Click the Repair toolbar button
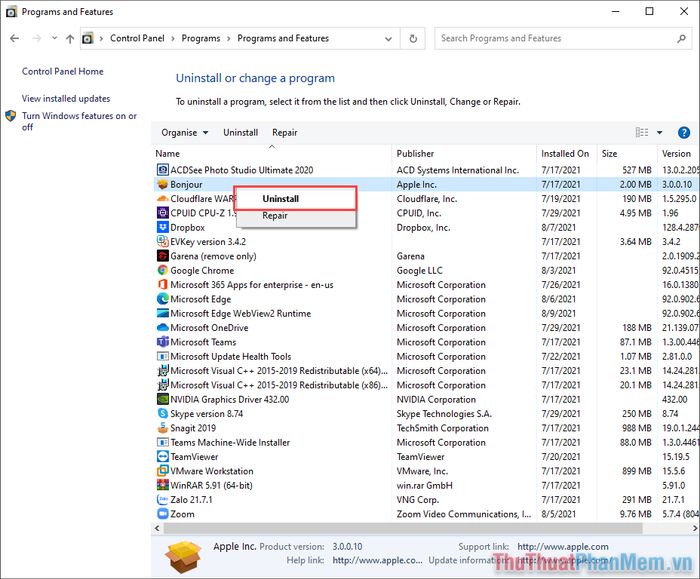The width and height of the screenshot is (700, 579). [284, 133]
